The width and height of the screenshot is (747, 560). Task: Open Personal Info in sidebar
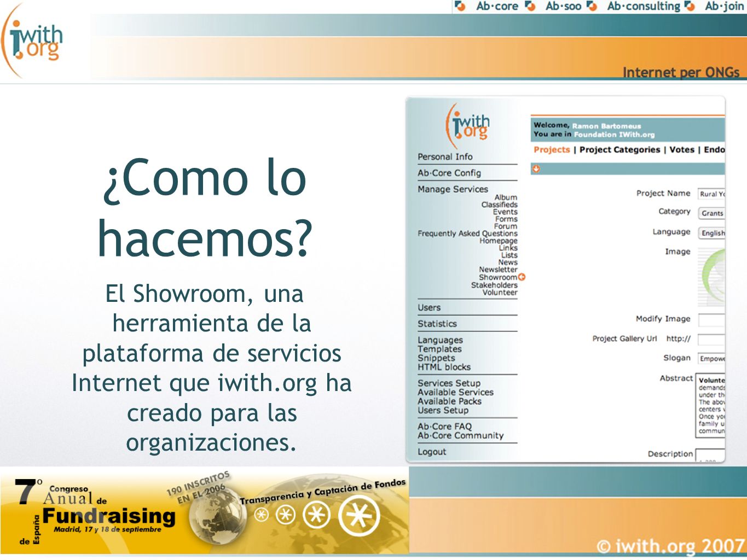445,156
